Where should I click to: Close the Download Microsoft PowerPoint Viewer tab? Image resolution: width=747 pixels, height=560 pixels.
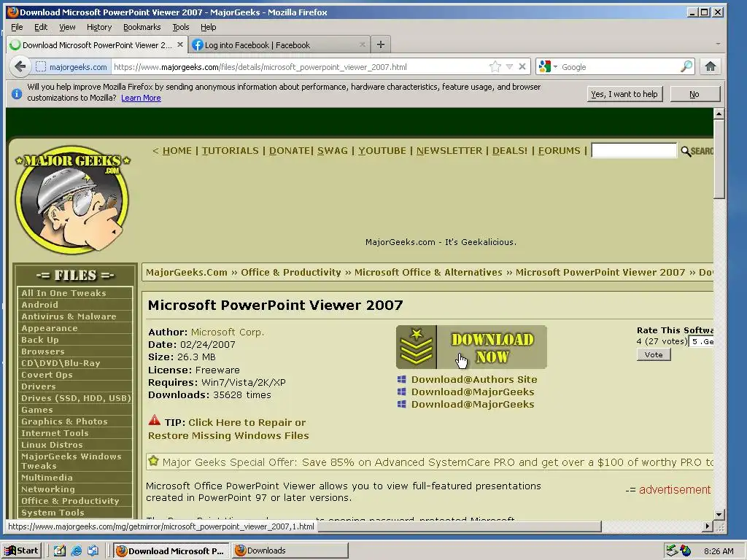(x=179, y=44)
